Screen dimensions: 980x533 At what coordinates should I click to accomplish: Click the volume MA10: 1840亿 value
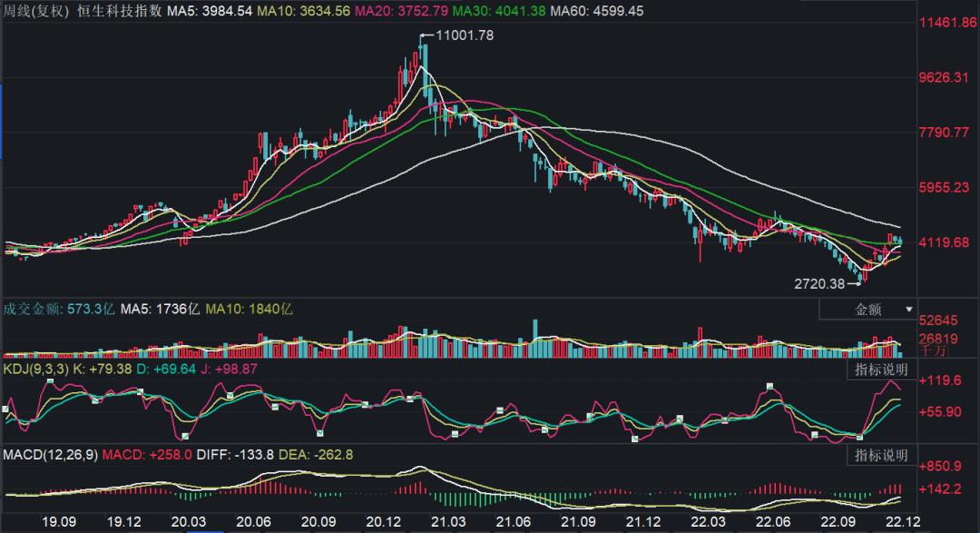pos(249,309)
